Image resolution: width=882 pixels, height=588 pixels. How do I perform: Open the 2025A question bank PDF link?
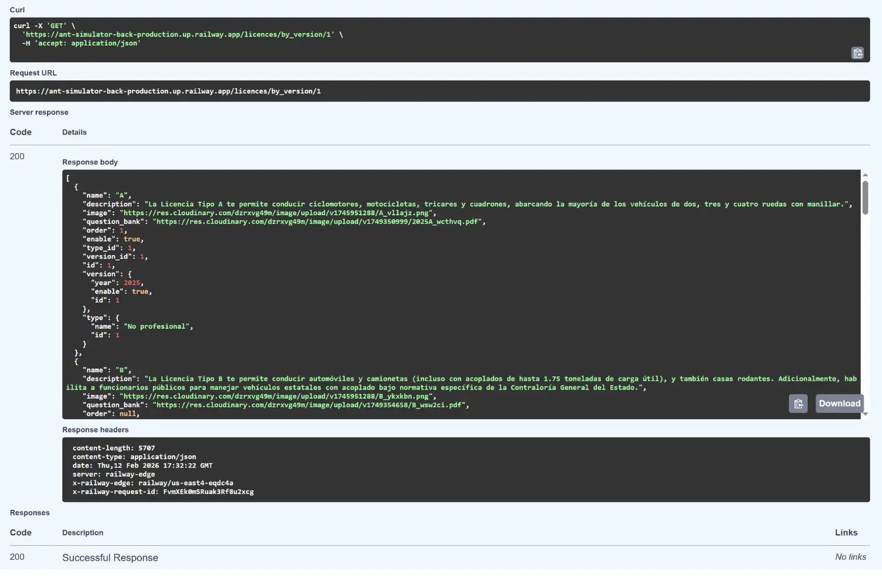click(x=318, y=222)
